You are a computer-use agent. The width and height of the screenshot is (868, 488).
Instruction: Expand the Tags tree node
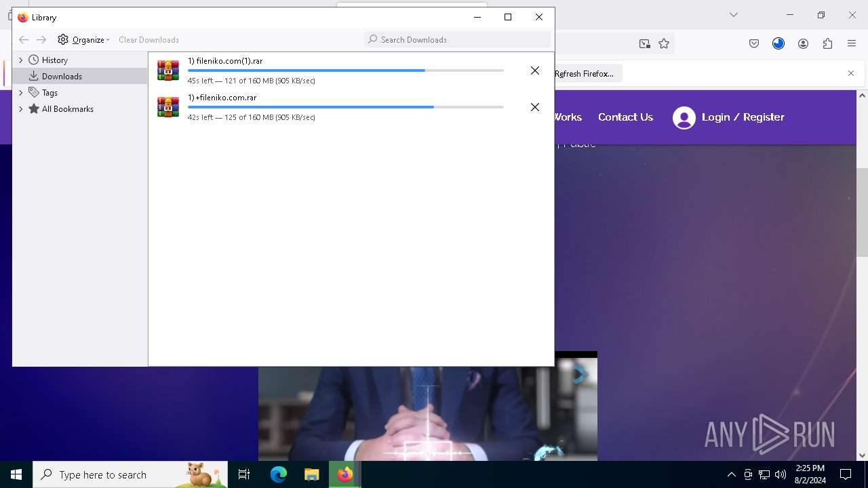click(x=20, y=93)
